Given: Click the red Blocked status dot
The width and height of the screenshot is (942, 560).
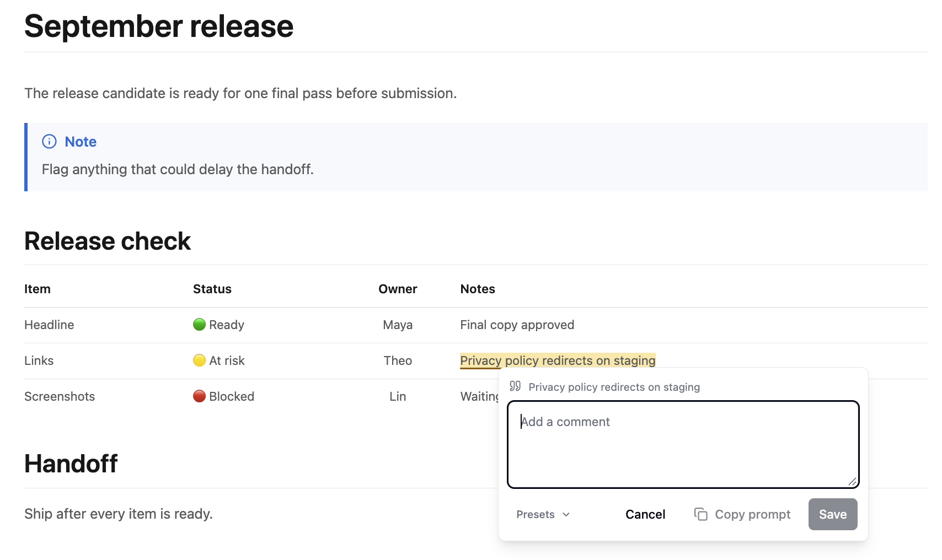Looking at the screenshot, I should coord(199,396).
